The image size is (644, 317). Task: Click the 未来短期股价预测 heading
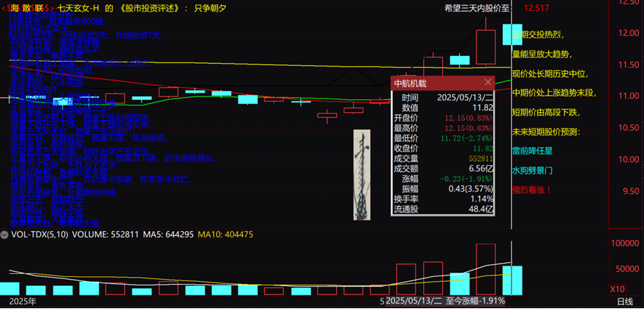[546, 132]
